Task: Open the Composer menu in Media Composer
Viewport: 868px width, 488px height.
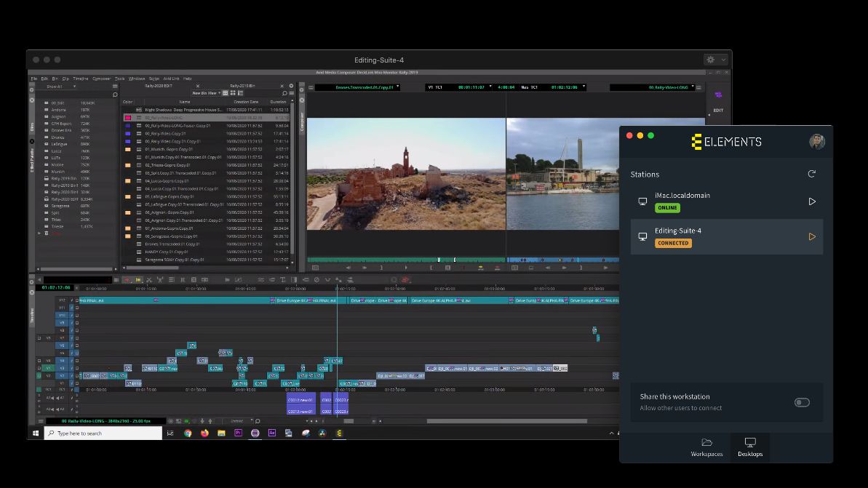Action: click(x=101, y=78)
